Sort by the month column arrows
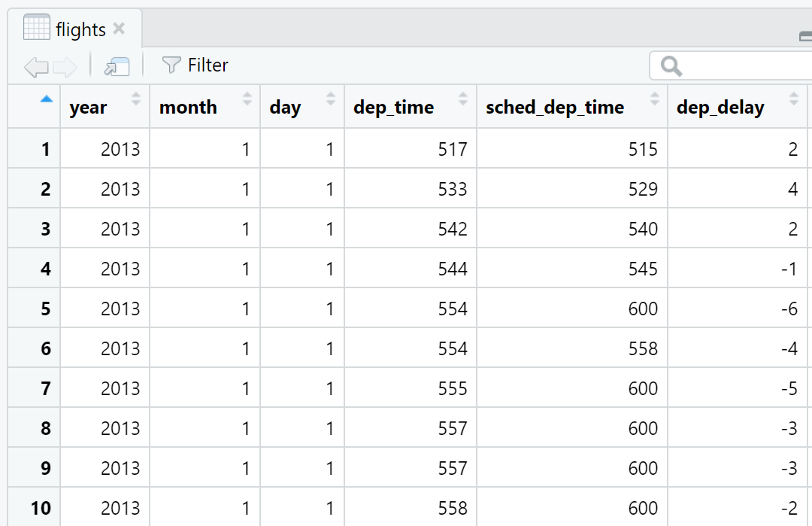 click(247, 99)
